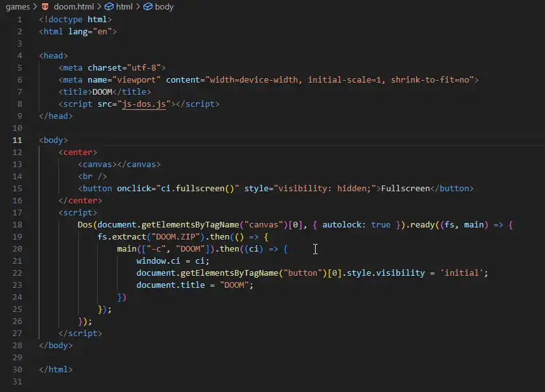Expand breadcrumb chevron after html
545x392 pixels.
138,6
